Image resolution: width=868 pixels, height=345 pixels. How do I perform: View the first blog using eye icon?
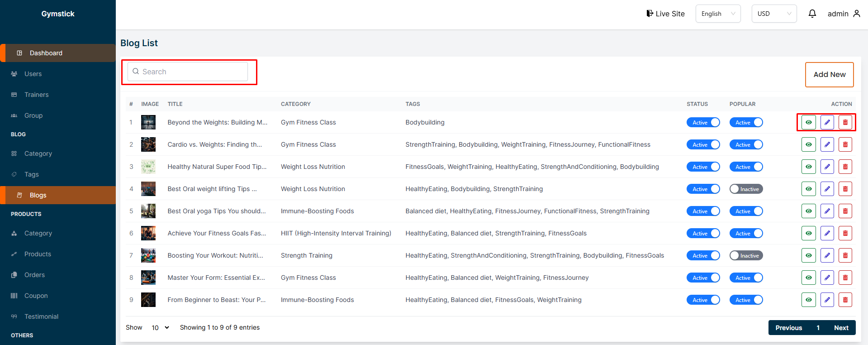coord(809,122)
